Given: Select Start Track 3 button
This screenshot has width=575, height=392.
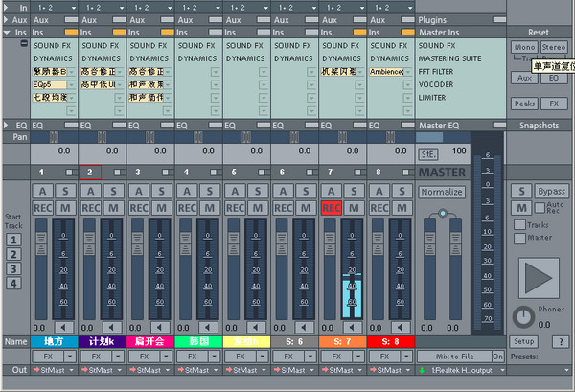Looking at the screenshot, I should [x=14, y=267].
